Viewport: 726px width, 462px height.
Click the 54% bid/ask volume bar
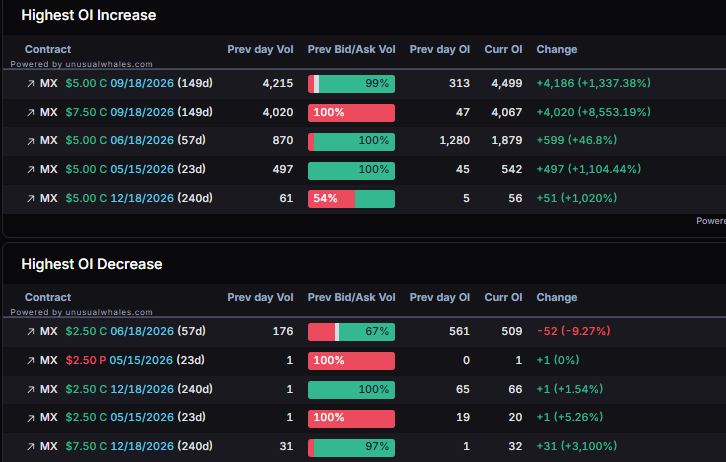click(351, 199)
